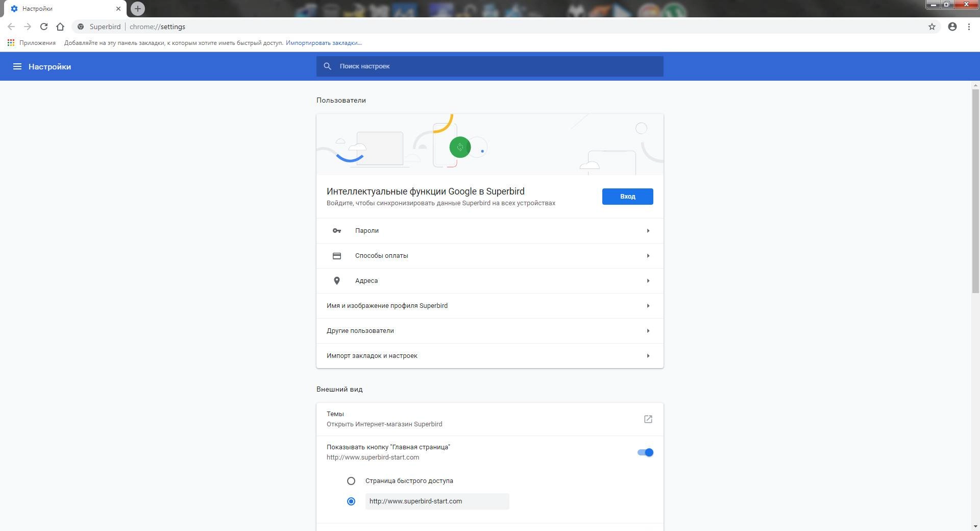Viewport: 980px width, 531px height.
Task: Focus the Поиск настроек search field
Action: click(490, 66)
